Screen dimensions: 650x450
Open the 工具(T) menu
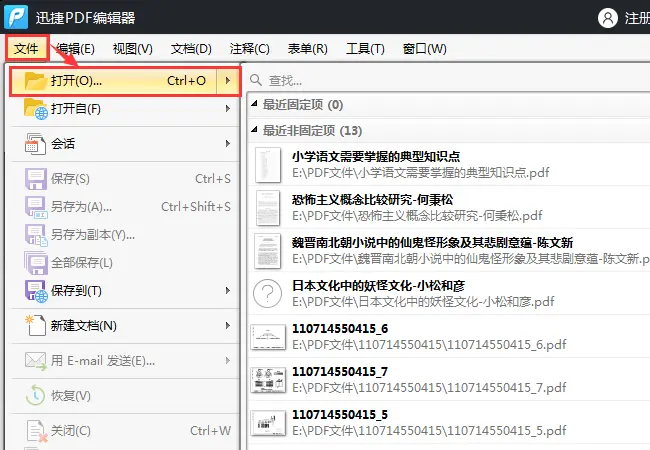click(x=365, y=49)
